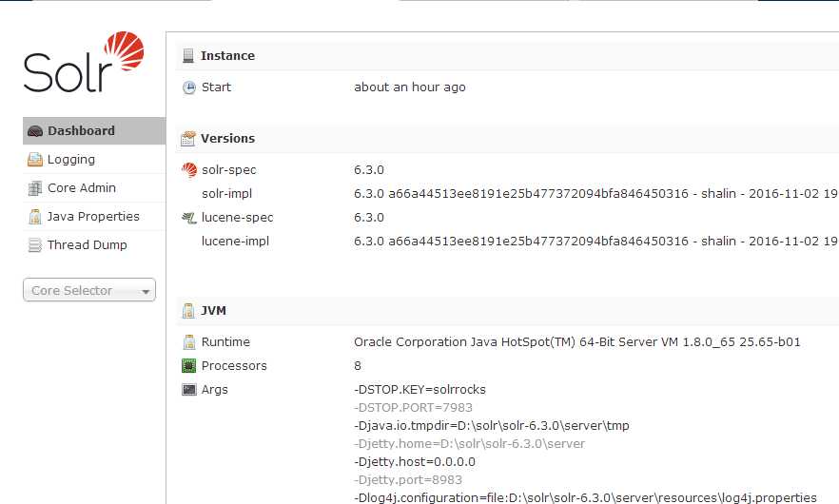Click the Instance server icon
This screenshot has width=839, height=504.
187,56
